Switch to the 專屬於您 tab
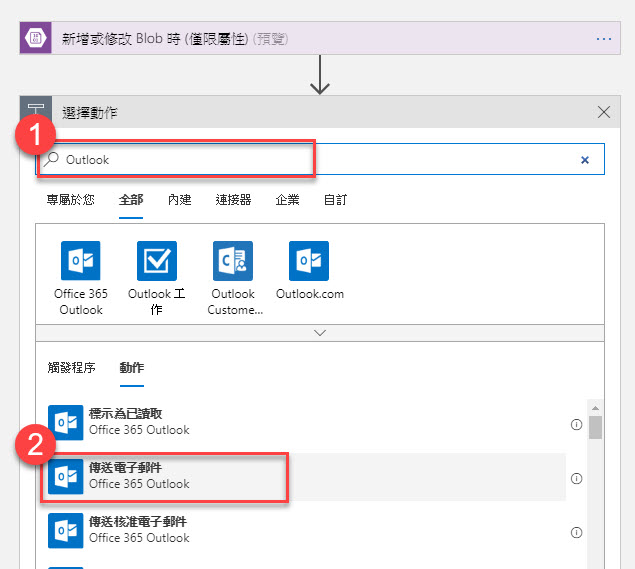Viewport: 635px width, 569px height. 70,200
